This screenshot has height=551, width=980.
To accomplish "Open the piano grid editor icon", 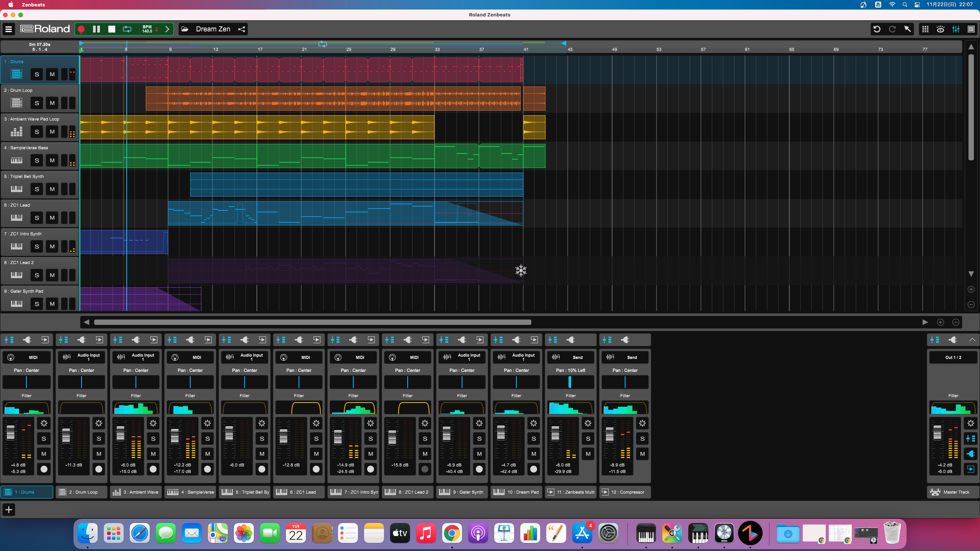I will coord(971,29).
